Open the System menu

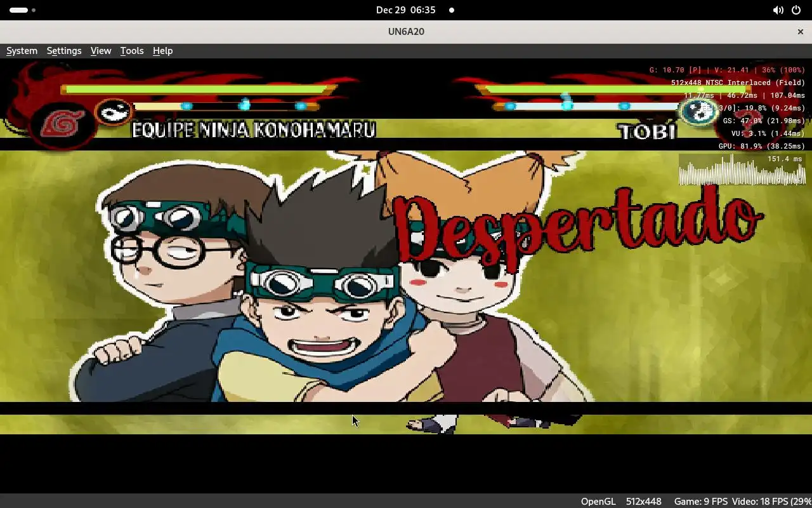pos(22,51)
